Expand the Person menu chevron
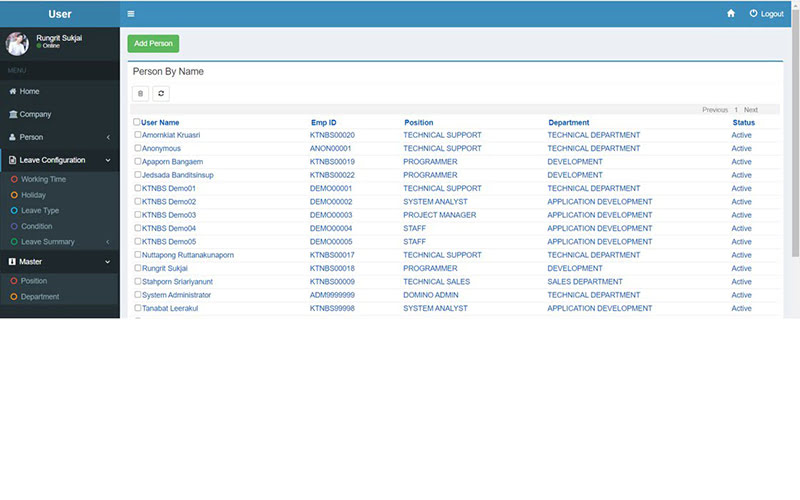Image resolution: width=800 pixels, height=500 pixels. pos(108,137)
